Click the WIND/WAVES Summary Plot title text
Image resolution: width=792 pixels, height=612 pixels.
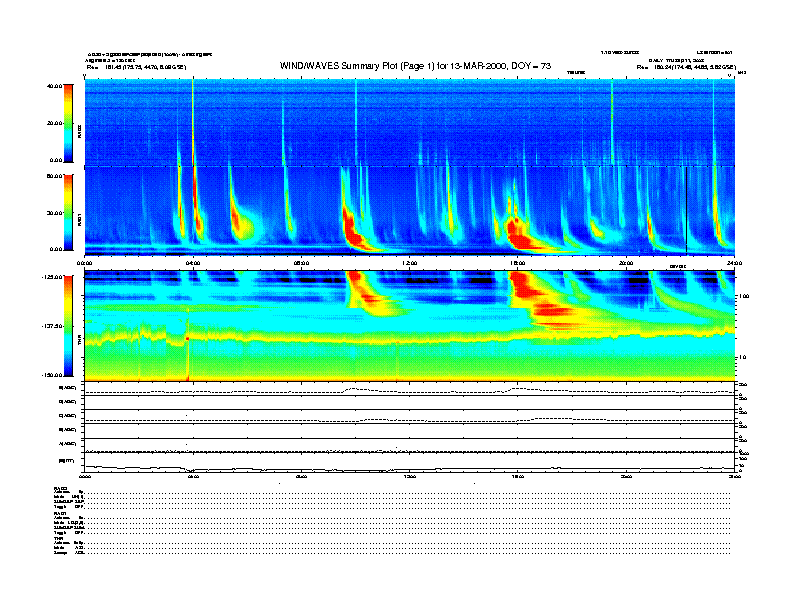click(x=415, y=66)
